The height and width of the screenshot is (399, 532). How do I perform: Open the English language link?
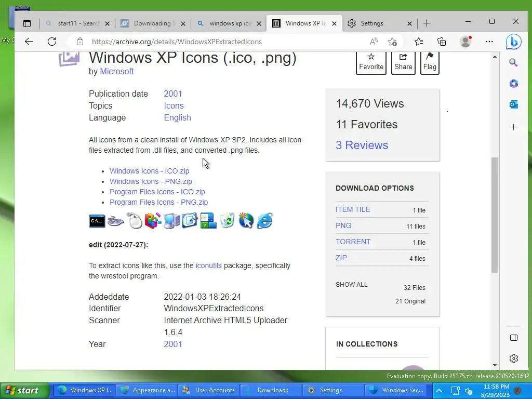(x=178, y=118)
